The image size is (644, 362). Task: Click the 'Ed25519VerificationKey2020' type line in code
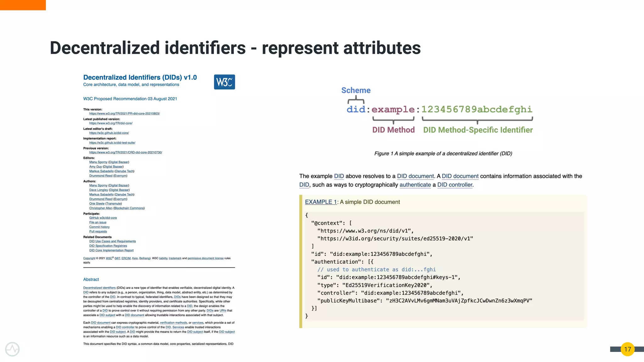[375, 285]
